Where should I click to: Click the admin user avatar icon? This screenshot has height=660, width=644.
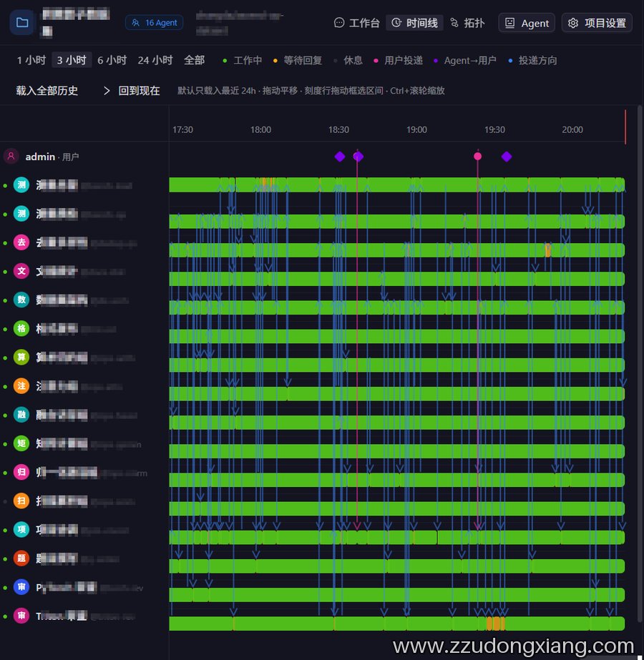pos(11,157)
